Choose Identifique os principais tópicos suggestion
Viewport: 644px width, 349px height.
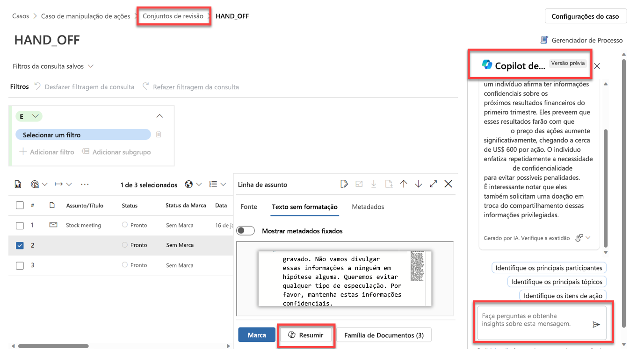pos(557,282)
